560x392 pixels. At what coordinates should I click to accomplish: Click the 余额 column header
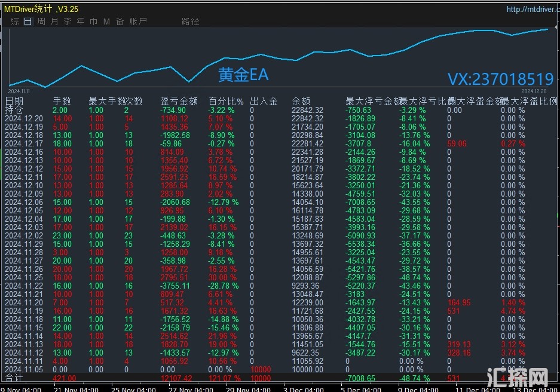pyautogui.click(x=301, y=102)
